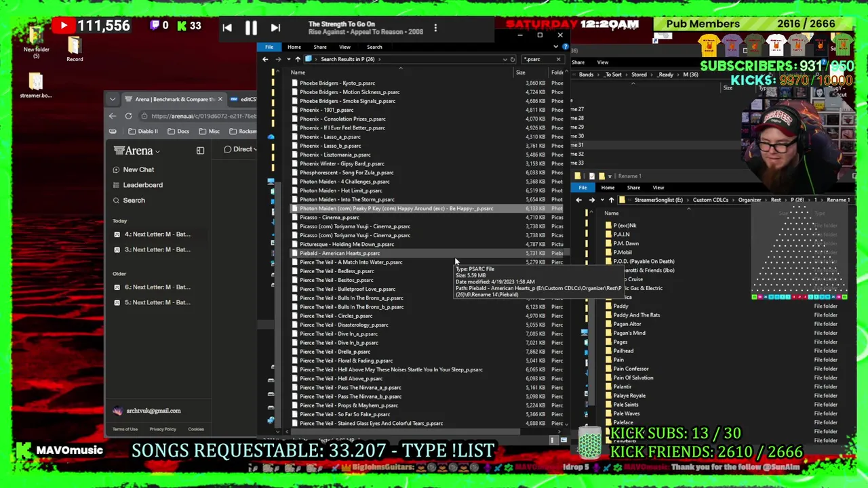868x488 pixels.
Task: Select Picturesque - Holding Me Down_p.psarc file
Action: [x=347, y=244]
